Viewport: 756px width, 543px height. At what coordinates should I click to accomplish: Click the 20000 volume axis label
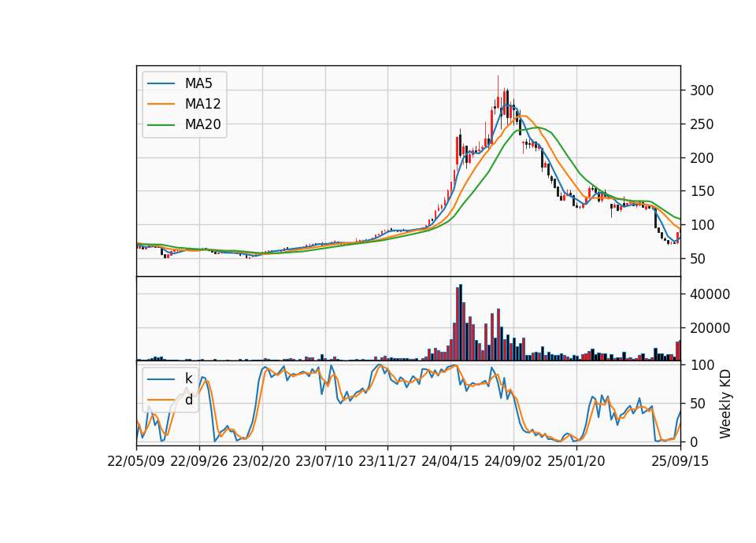tap(710, 328)
